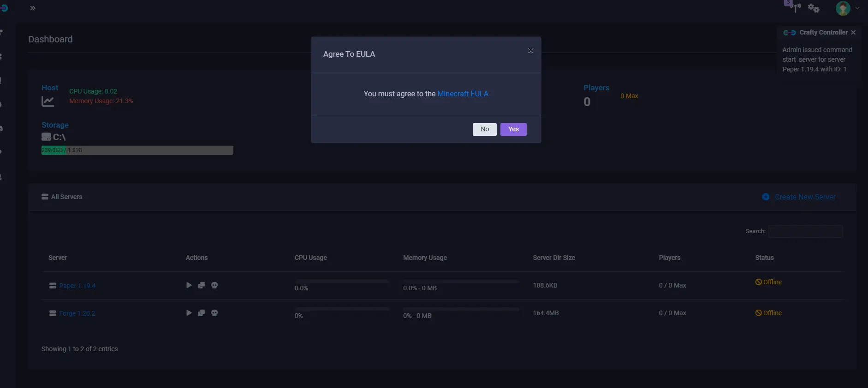
Task: Open the settings gears icon
Action: 814,8
